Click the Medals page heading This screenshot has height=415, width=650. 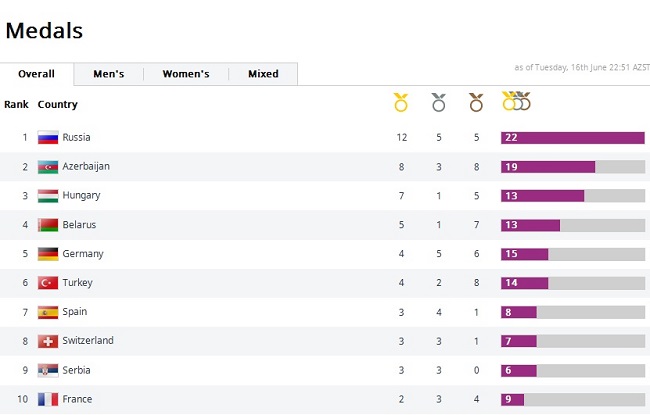pos(44,31)
